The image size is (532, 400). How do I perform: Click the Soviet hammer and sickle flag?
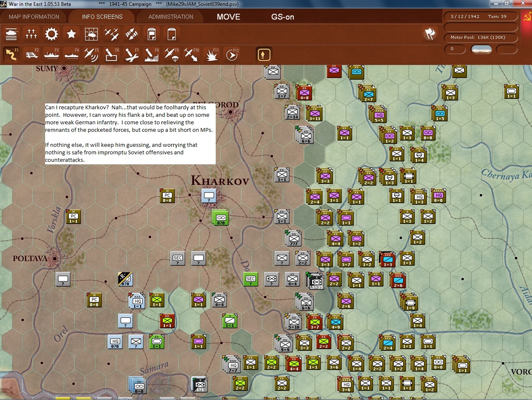[x=527, y=17]
